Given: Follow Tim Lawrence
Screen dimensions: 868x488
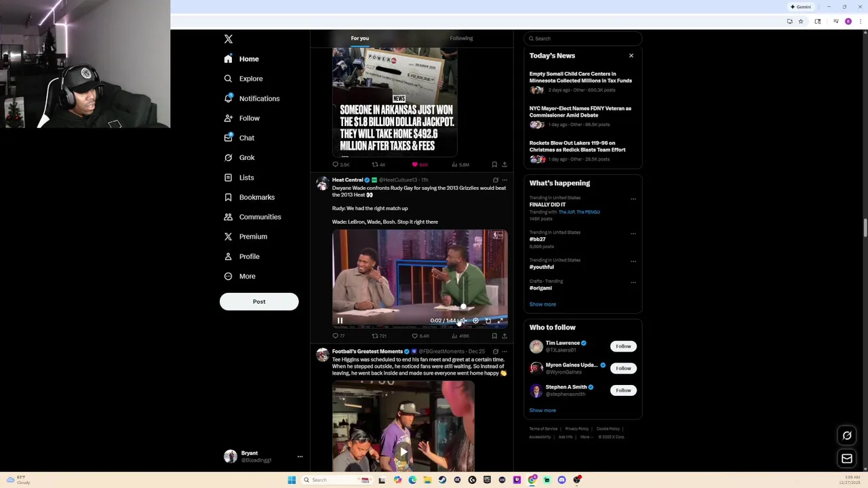Looking at the screenshot, I should (623, 346).
